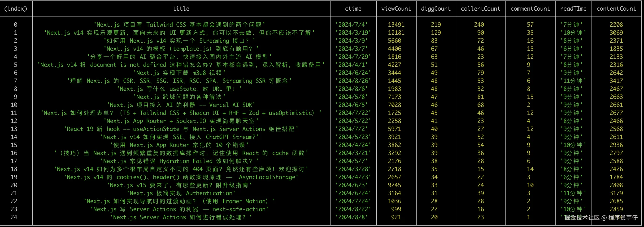Click index number 0

16,25
